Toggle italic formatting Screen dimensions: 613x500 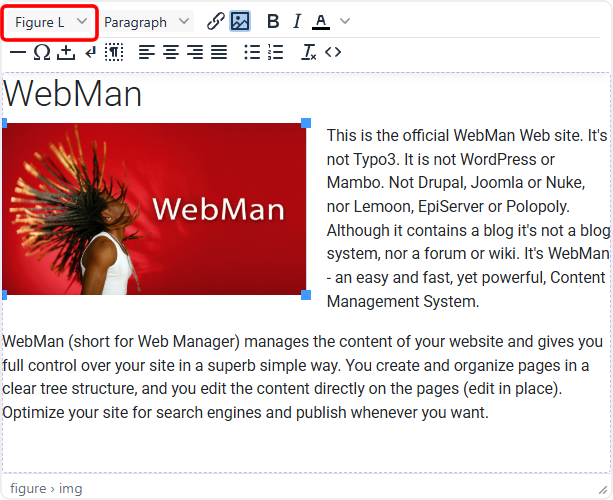[x=296, y=22]
